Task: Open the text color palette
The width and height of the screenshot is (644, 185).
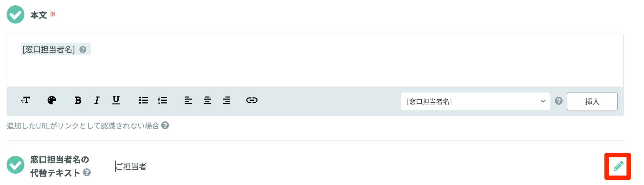Action: click(x=52, y=100)
